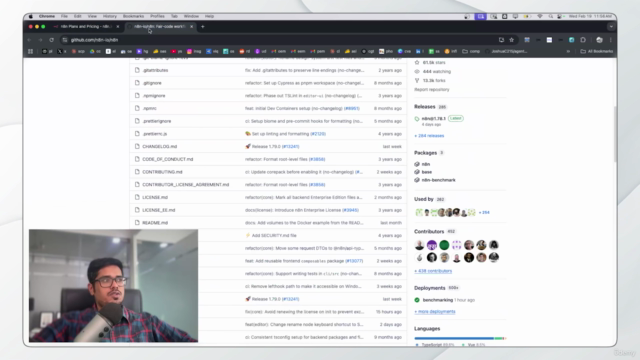Open Spotlight search in menu bar
The width and height of the screenshot is (640, 360).
tap(550, 16)
